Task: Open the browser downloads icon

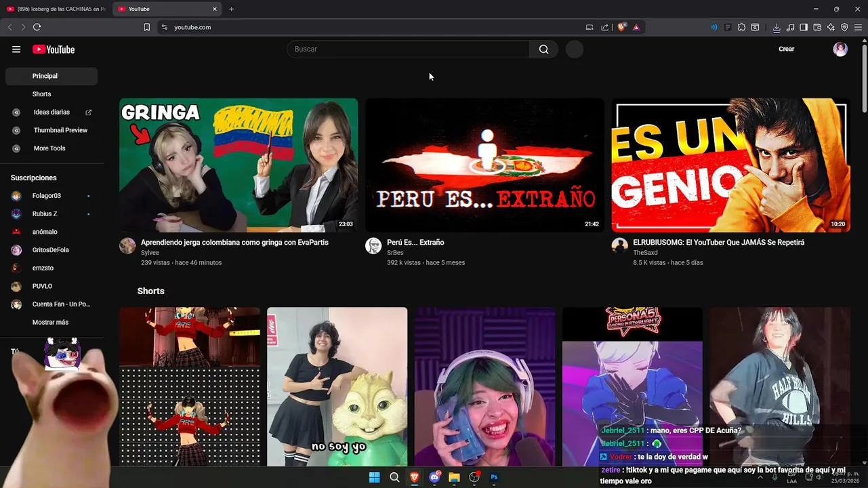Action: 777,27
